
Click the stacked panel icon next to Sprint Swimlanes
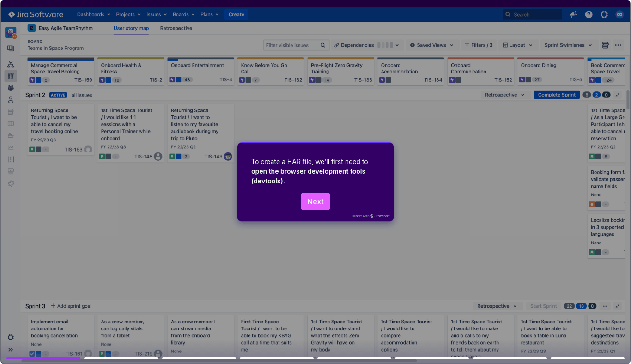605,45
